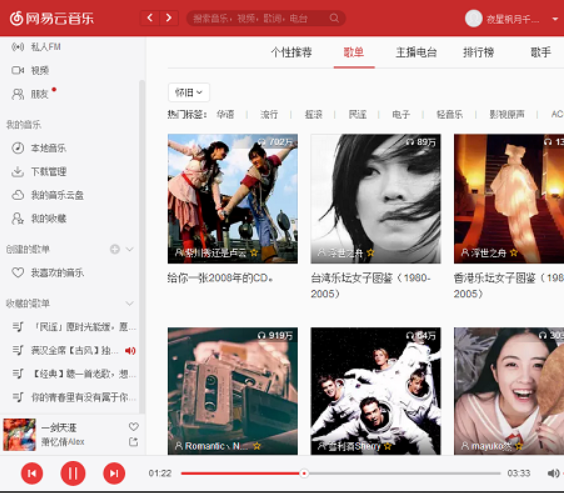Open 我的音乐云盘 in the sidebar
Screen dimensions: 564x493
[x=47, y=195]
